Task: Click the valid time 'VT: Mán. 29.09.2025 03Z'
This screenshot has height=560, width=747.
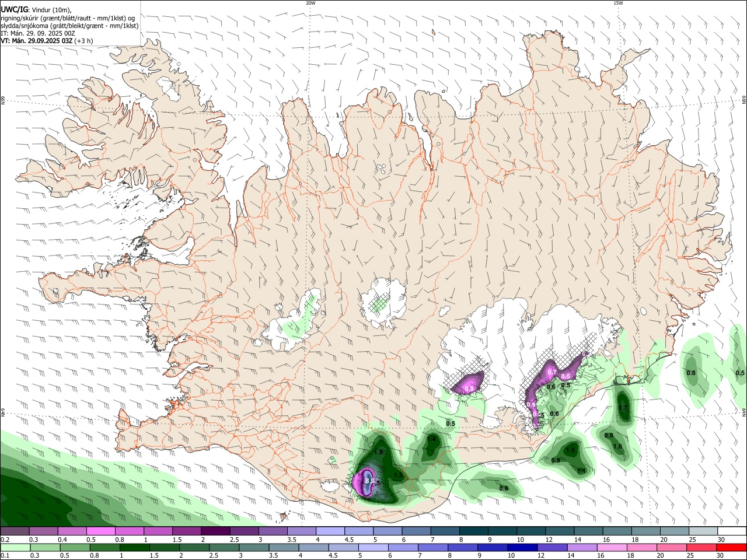Action: (37, 41)
